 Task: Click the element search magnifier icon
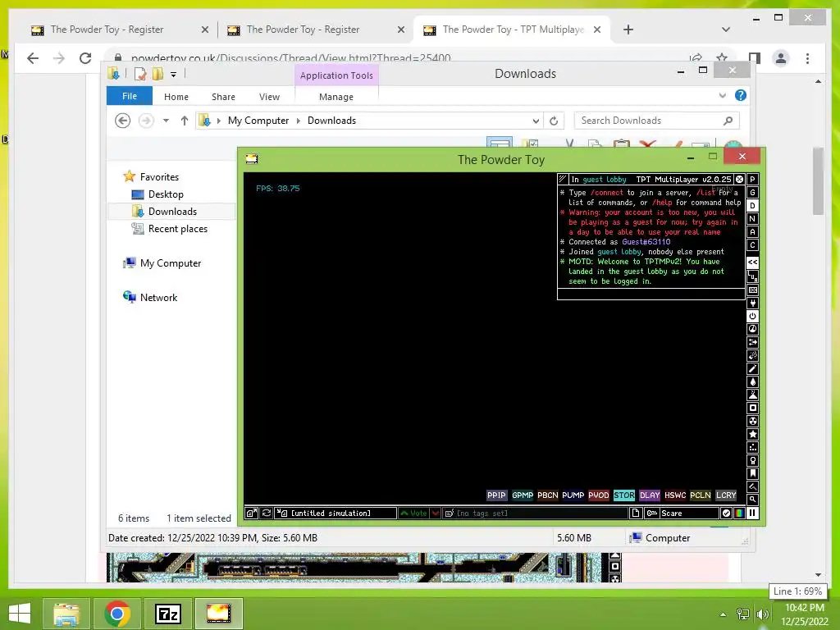[x=752, y=500]
